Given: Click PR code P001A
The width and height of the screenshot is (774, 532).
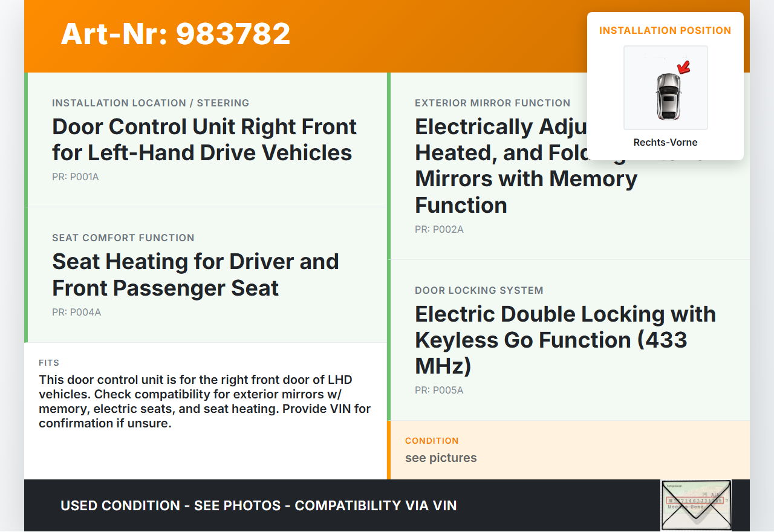Looking at the screenshot, I should (x=75, y=177).
